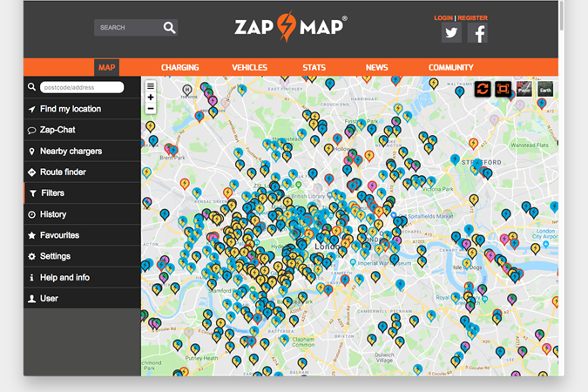Open Help and info
588x392 pixels.
pyautogui.click(x=82, y=278)
